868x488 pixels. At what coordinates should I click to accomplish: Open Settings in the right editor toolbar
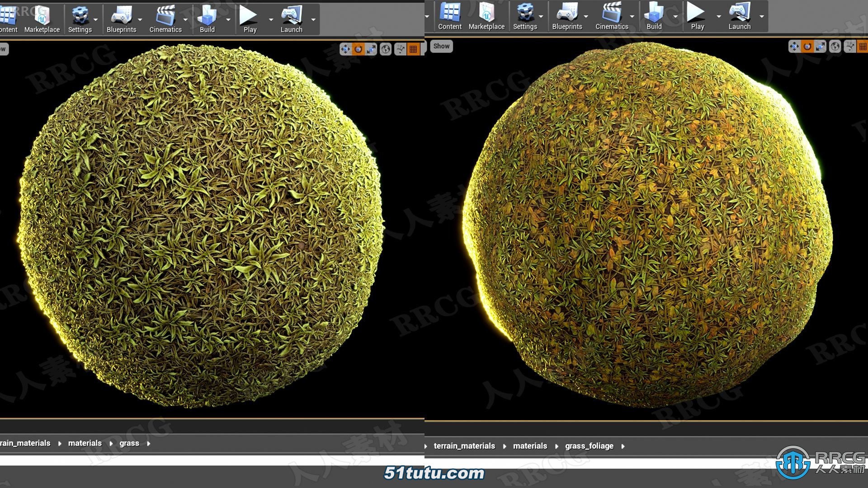[x=525, y=17]
